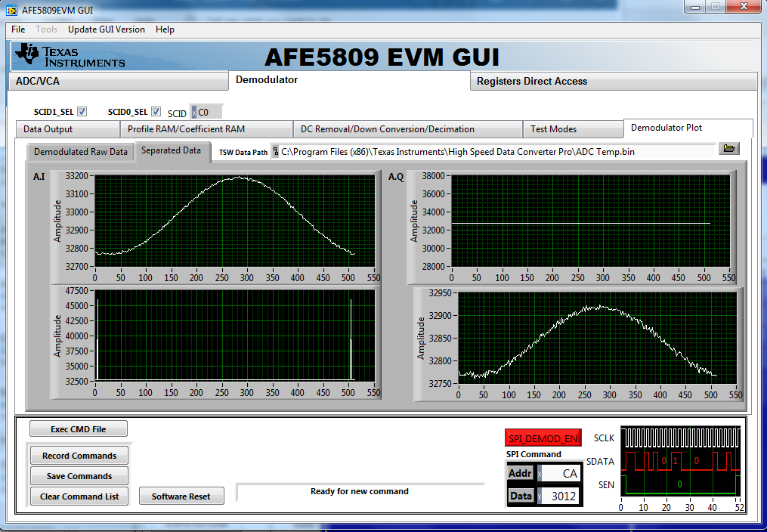767x532 pixels.
Task: Toggle the SCID1_SEL checkbox
Action: click(x=82, y=112)
